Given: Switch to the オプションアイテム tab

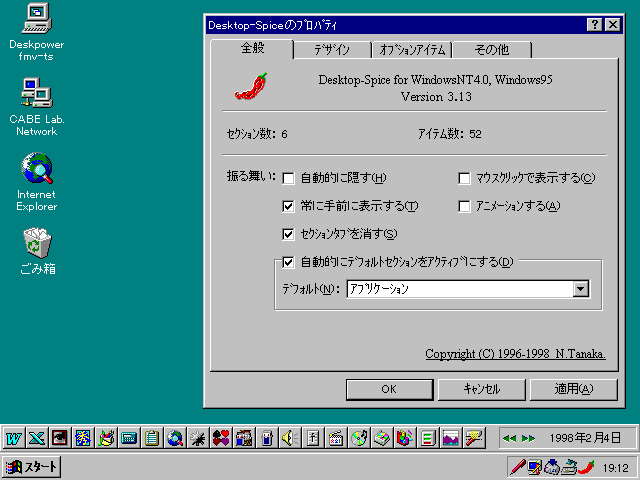Looking at the screenshot, I should coord(412,50).
